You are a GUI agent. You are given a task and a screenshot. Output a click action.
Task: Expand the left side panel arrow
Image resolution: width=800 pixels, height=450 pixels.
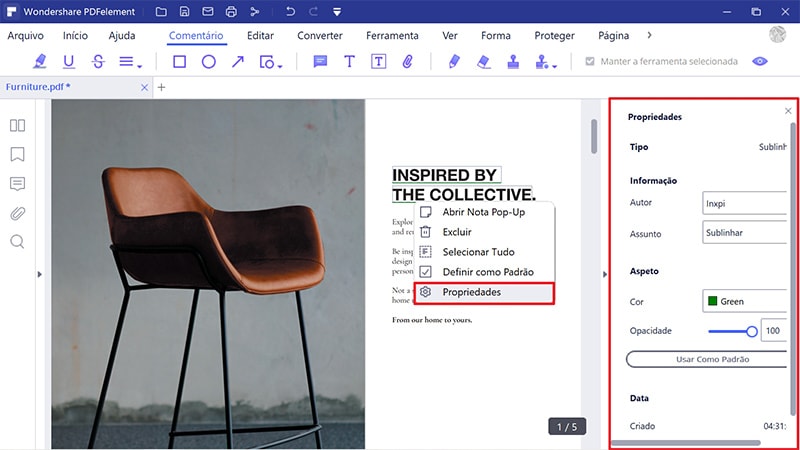tap(39, 274)
